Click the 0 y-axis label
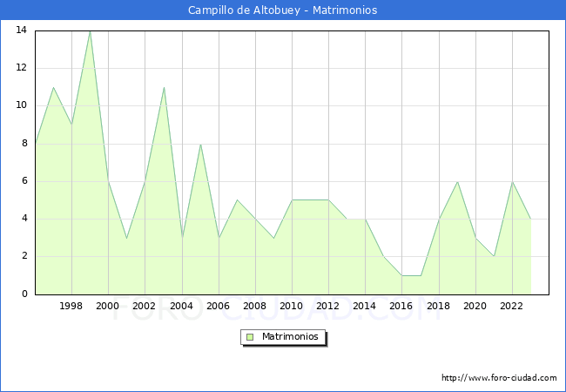Viewport: 566px width, 392px height. click(x=24, y=294)
